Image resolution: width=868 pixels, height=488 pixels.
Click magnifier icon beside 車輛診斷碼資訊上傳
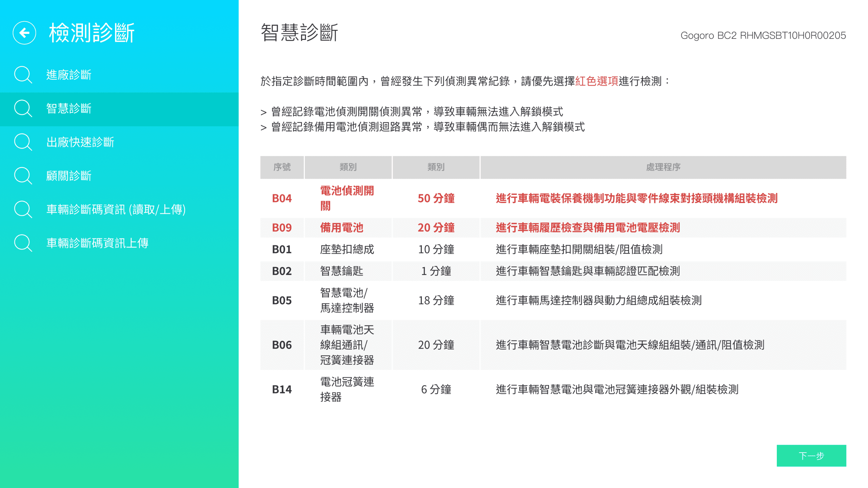click(x=23, y=243)
